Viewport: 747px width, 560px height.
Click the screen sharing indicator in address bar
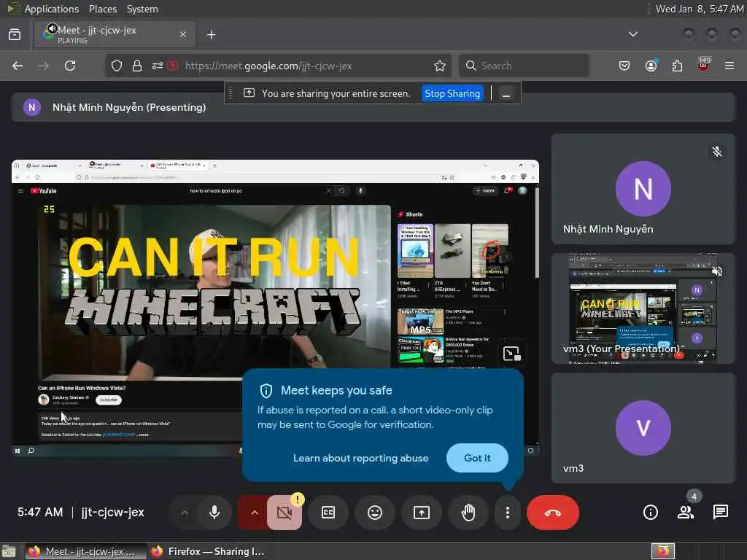(172, 66)
